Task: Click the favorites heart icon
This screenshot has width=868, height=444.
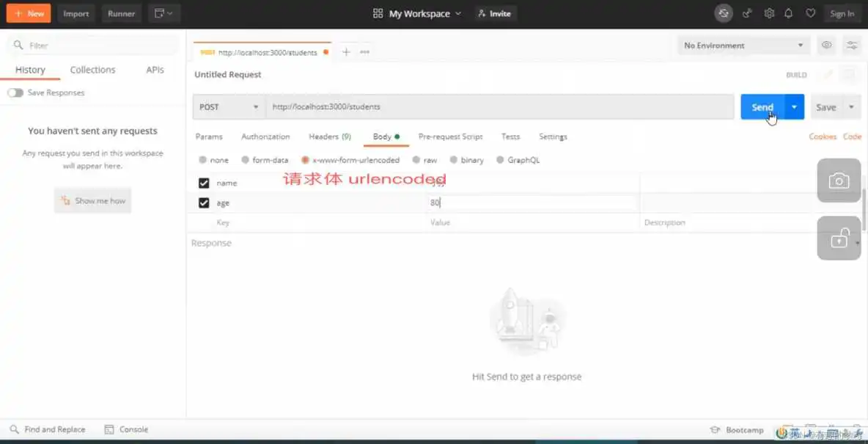Action: [x=812, y=13]
